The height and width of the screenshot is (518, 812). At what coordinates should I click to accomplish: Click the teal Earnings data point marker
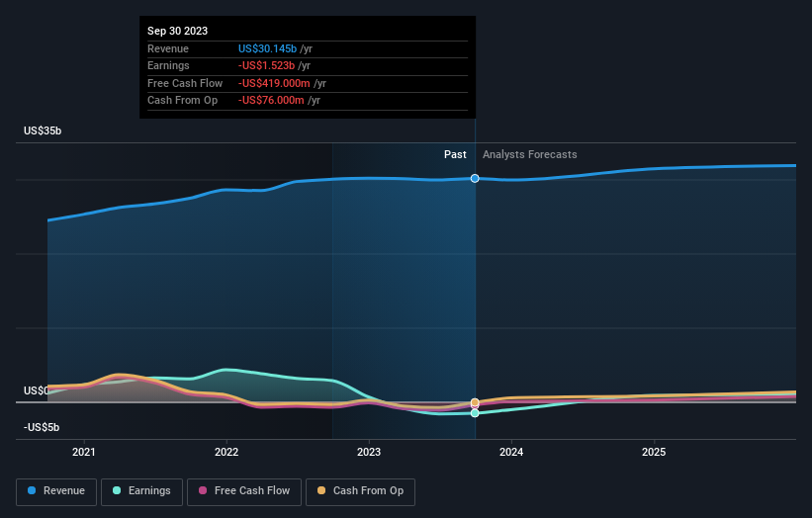(475, 413)
